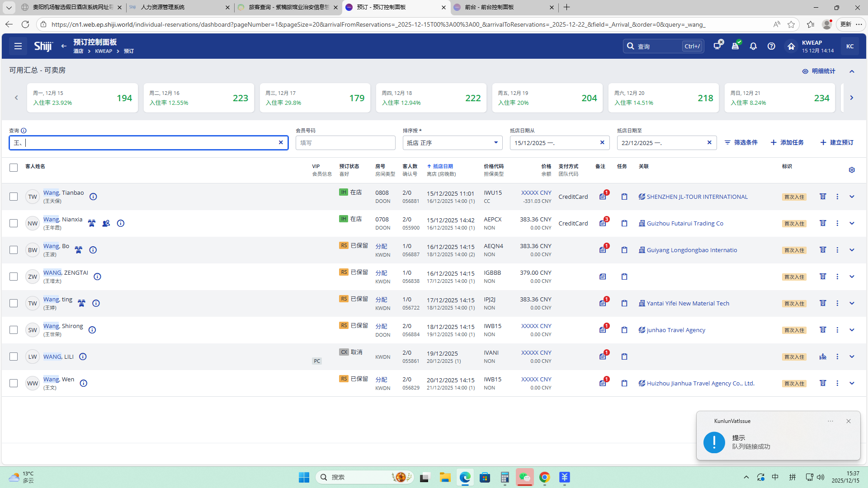Viewport: 868px width, 488px height.
Task: Select checkbox for Wang, Nianxia reservation
Action: tap(14, 223)
